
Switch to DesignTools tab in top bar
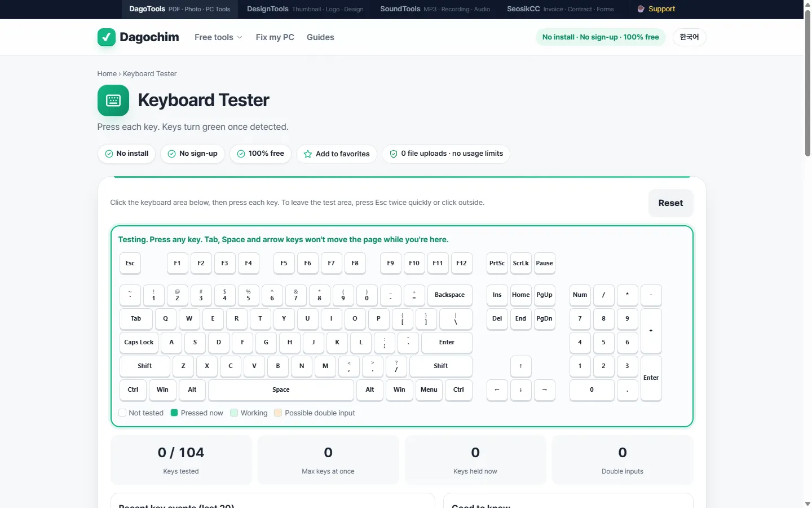pyautogui.click(x=305, y=9)
